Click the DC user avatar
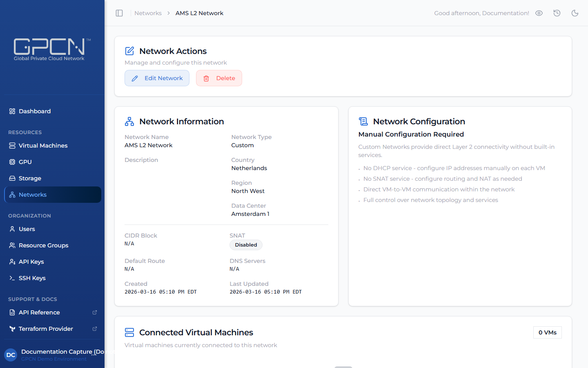Screen dimensions: 588x368 (11, 355)
